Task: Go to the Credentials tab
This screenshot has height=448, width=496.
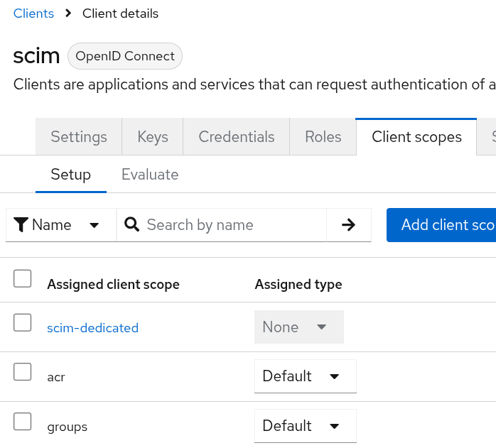Action: 237,137
